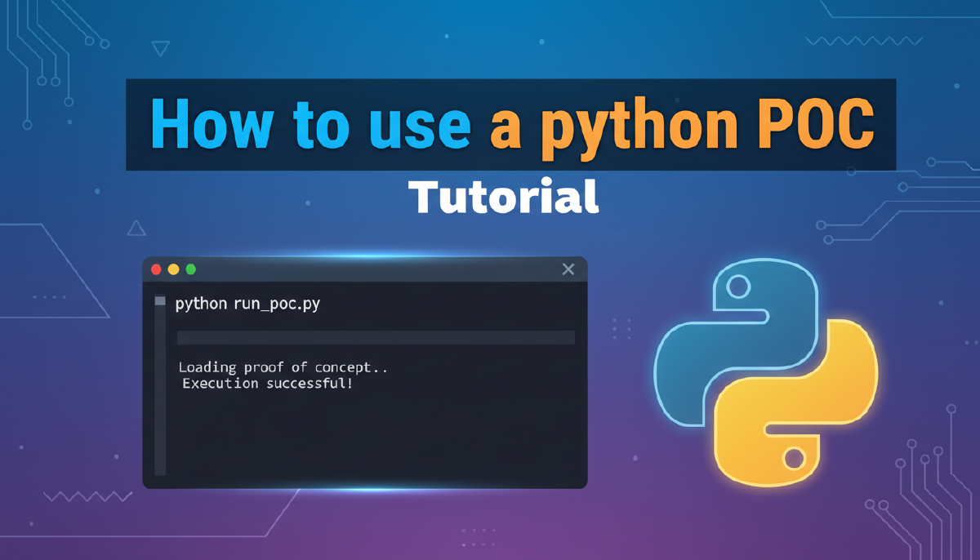Viewport: 980px width, 560px height.
Task: Click the white 'Tutorial' subtitle
Action: [x=503, y=197]
